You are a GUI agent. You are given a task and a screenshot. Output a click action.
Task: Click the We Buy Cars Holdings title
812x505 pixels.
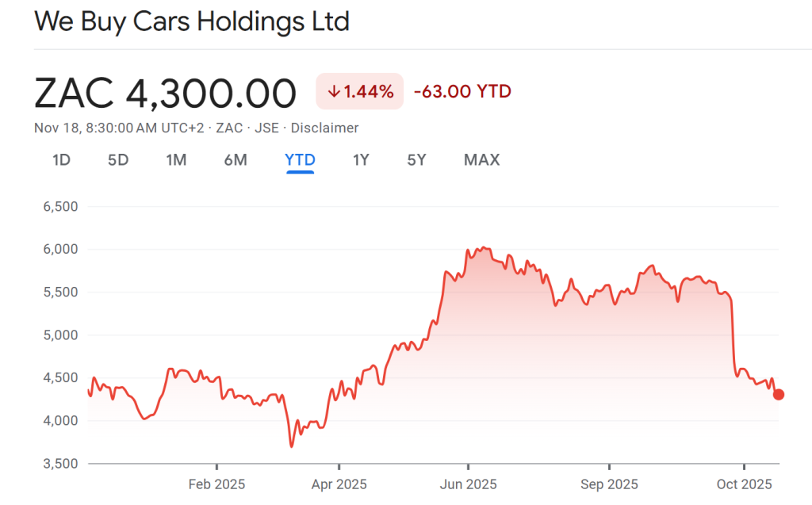[192, 21]
